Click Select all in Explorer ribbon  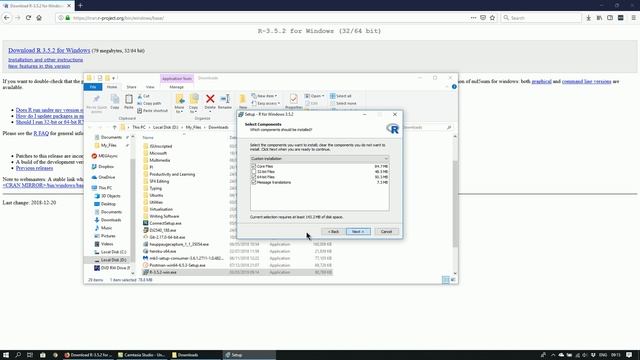click(340, 96)
